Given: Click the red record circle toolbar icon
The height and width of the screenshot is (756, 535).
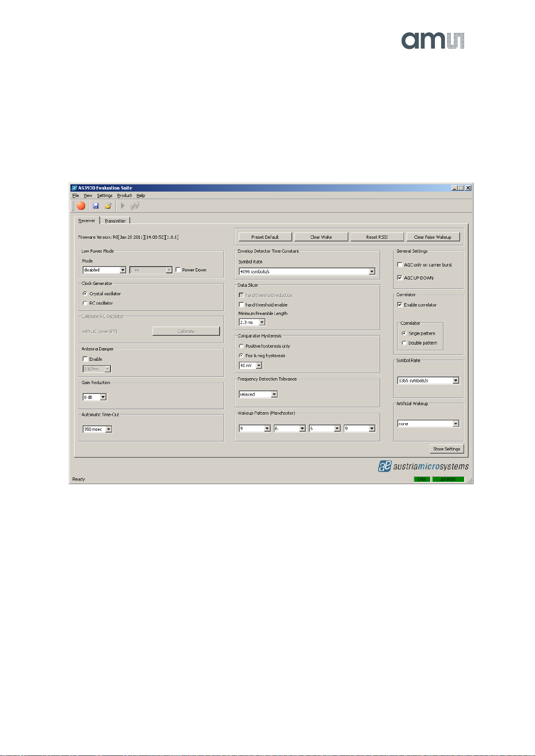Looking at the screenshot, I should 81,205.
